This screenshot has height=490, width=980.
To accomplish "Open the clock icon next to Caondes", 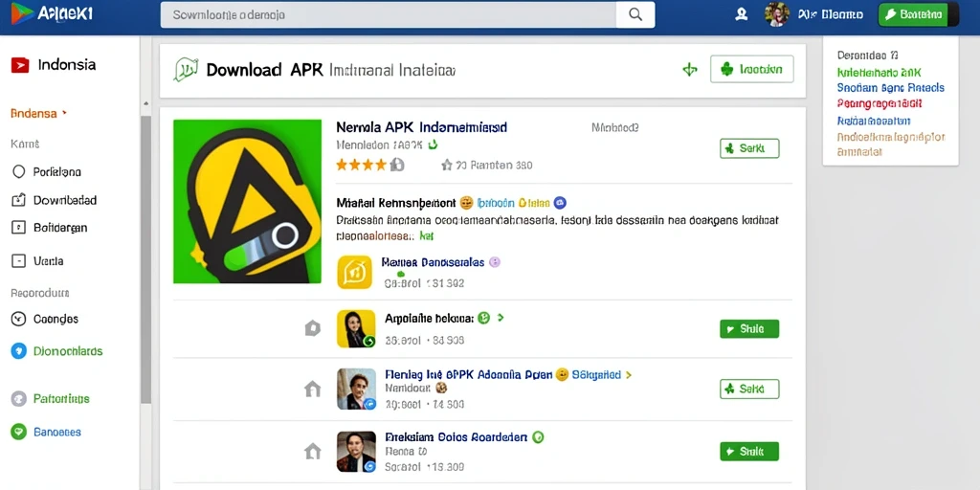I will coord(19,319).
